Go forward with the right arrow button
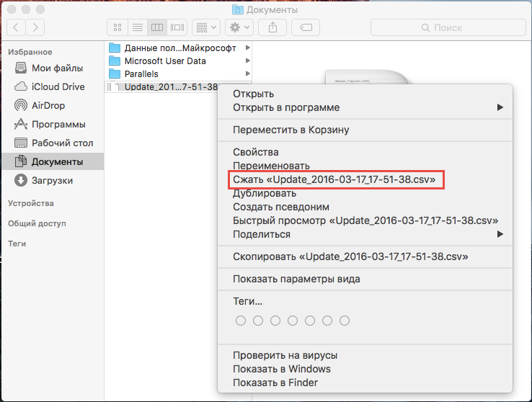This screenshot has height=402, width=532. tap(35, 27)
